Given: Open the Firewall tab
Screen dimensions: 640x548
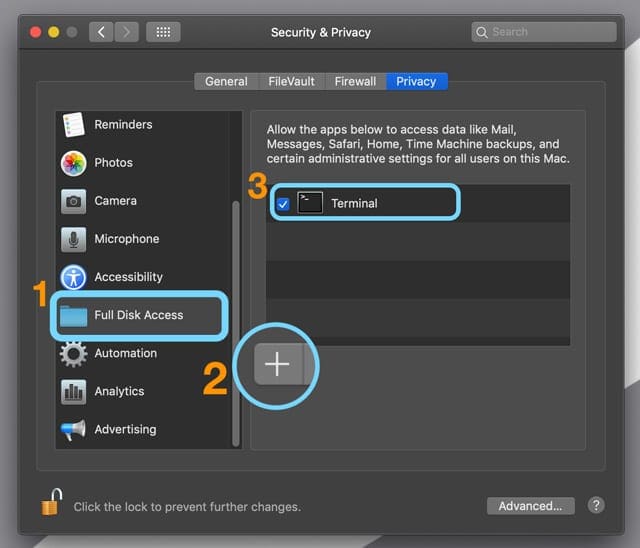Looking at the screenshot, I should (355, 81).
